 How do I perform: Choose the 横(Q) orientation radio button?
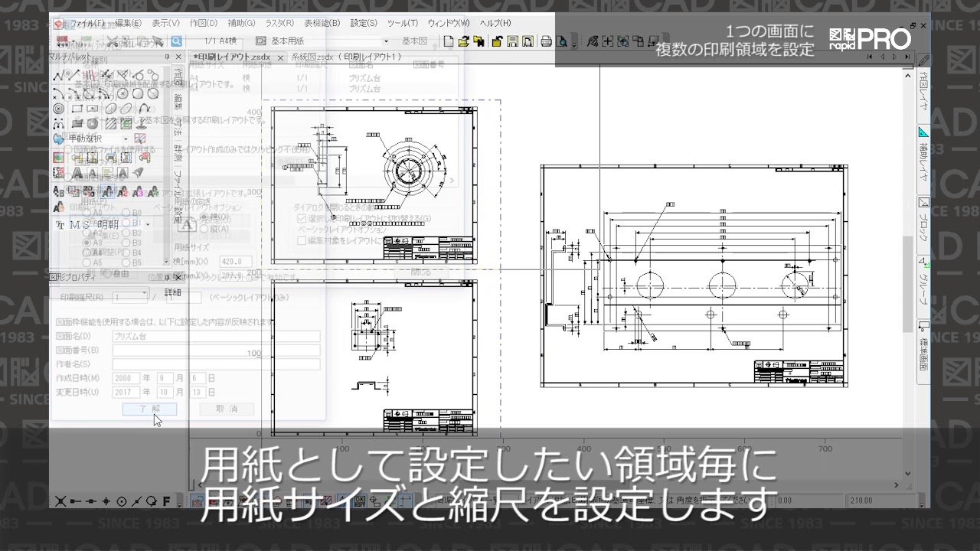pos(204,218)
